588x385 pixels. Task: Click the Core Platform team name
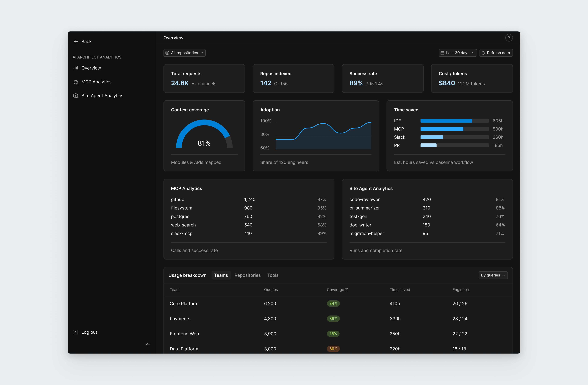click(x=184, y=303)
